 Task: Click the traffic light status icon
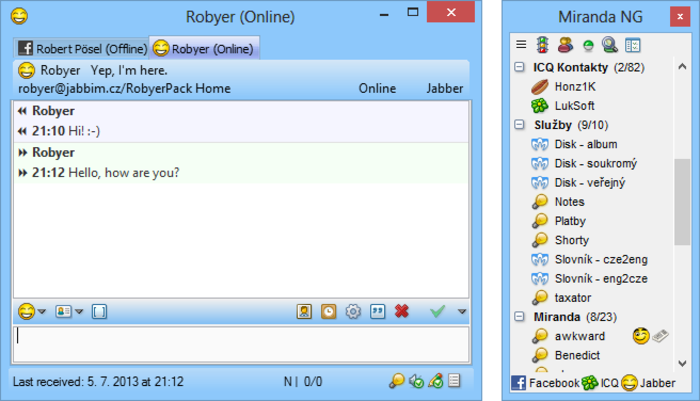click(x=542, y=45)
